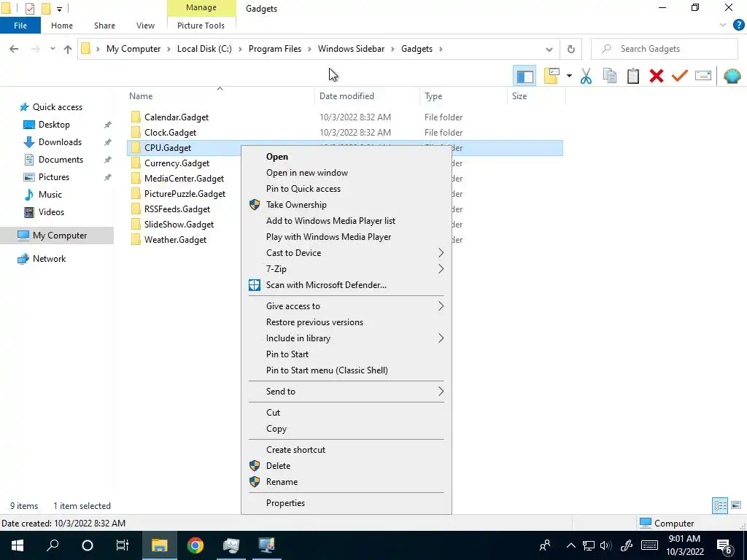Click Program Files in the breadcrumb path

click(x=275, y=49)
